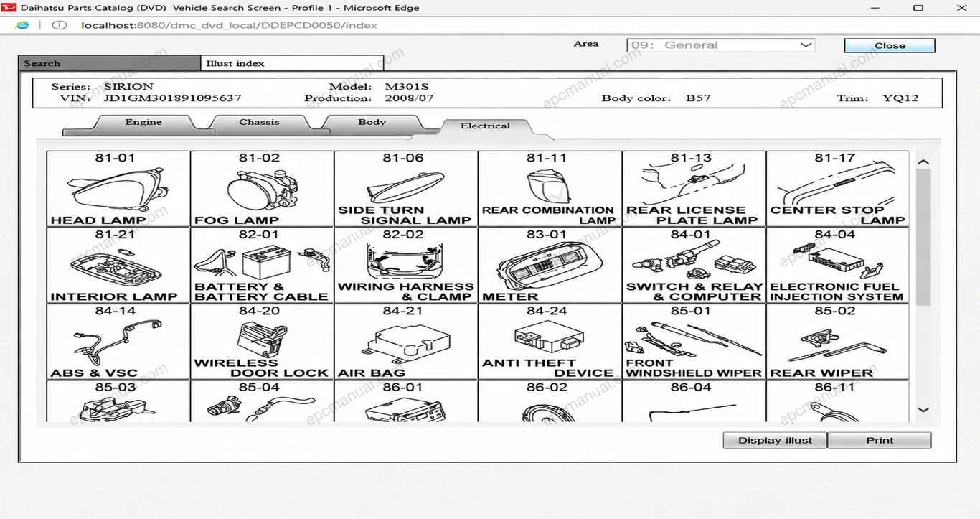The height and width of the screenshot is (519, 980).
Task: Click the scrollbar down arrow
Action: (923, 410)
